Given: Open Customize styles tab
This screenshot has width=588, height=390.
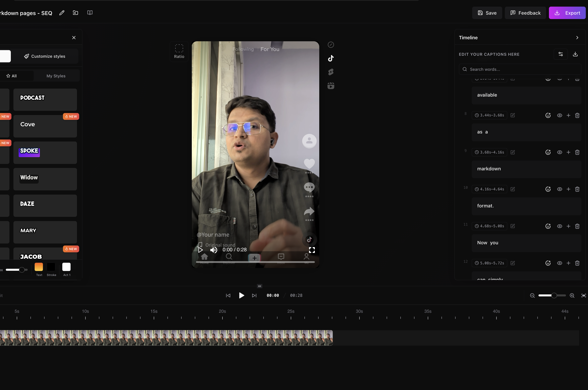Looking at the screenshot, I should coord(45,56).
